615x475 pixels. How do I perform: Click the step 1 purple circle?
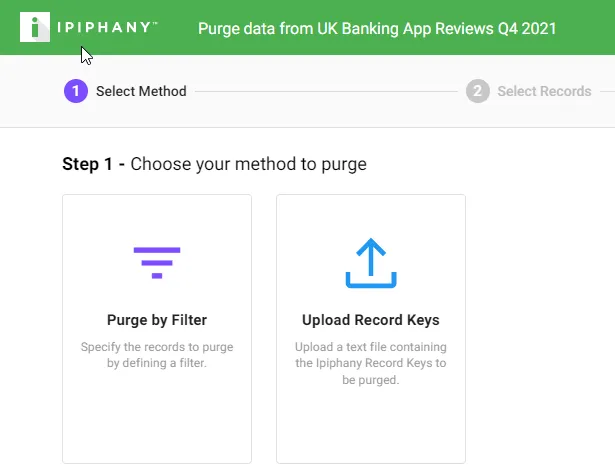tap(76, 91)
